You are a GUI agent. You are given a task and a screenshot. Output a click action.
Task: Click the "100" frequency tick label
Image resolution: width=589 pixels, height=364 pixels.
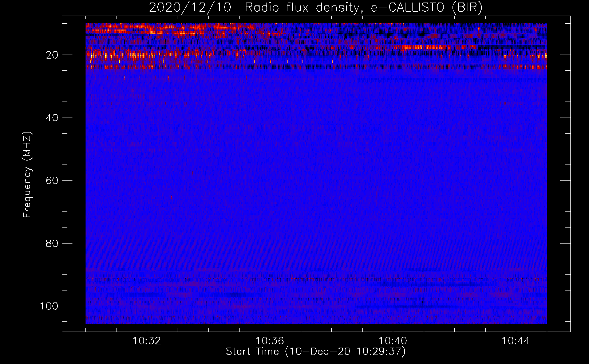coord(49,306)
